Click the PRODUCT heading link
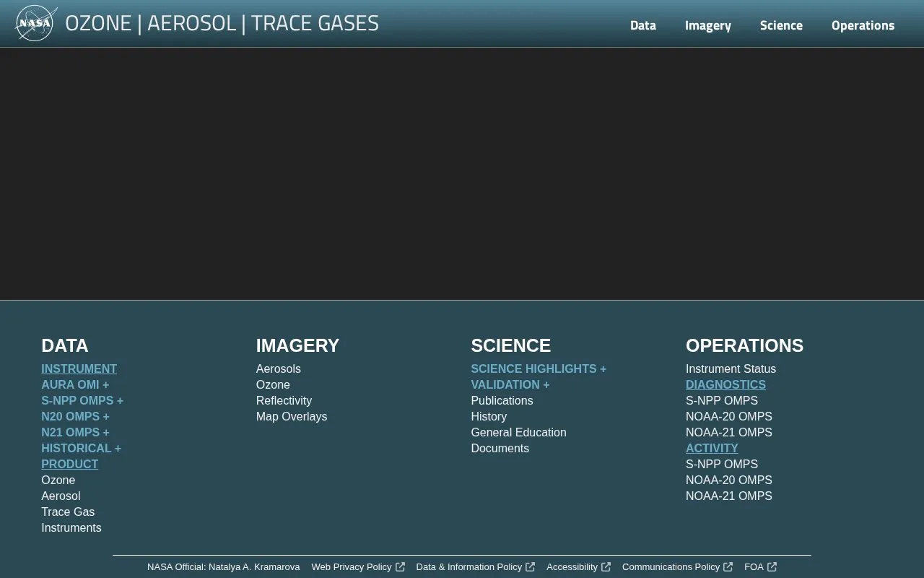 [69, 465]
